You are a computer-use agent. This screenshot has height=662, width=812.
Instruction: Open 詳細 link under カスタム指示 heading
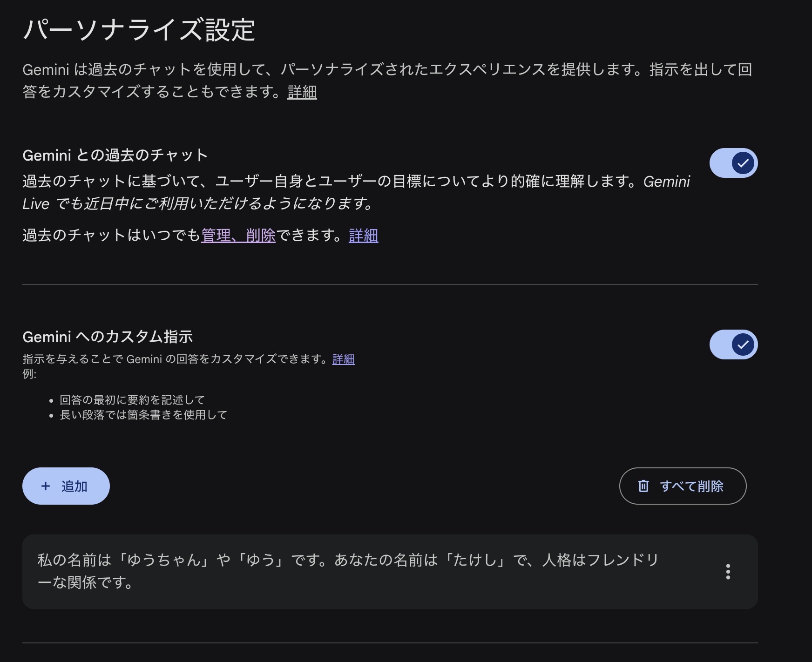pyautogui.click(x=343, y=359)
